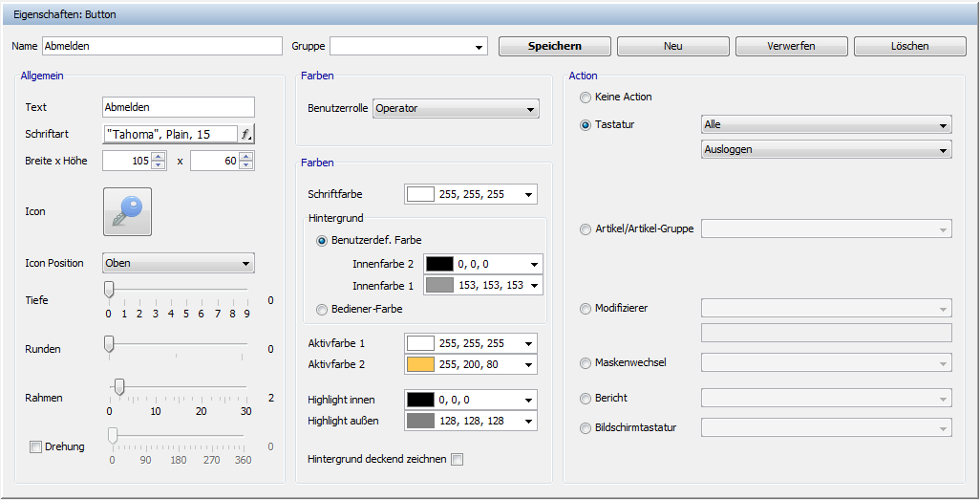
Task: Open the font chooser icon beside Schriftart
Action: (x=246, y=134)
